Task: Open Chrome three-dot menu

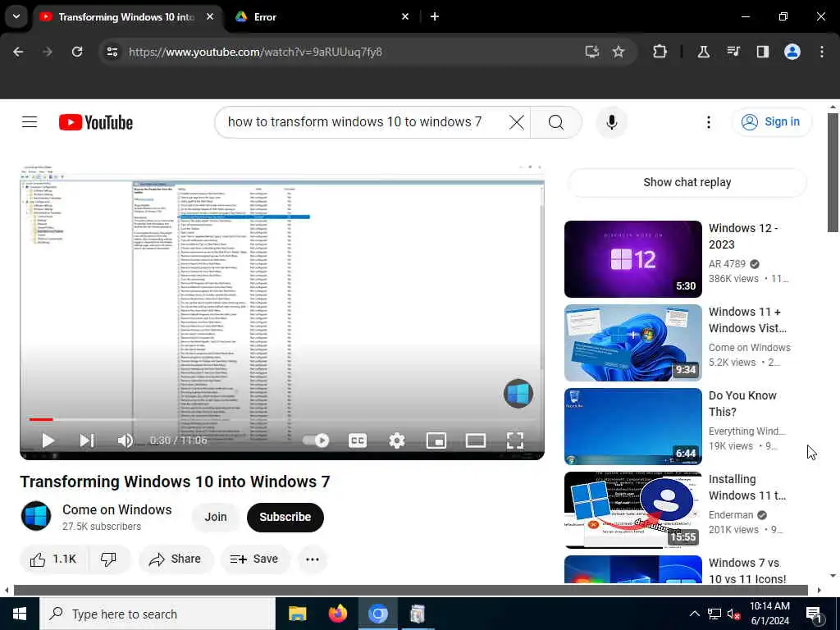Action: coord(822,52)
